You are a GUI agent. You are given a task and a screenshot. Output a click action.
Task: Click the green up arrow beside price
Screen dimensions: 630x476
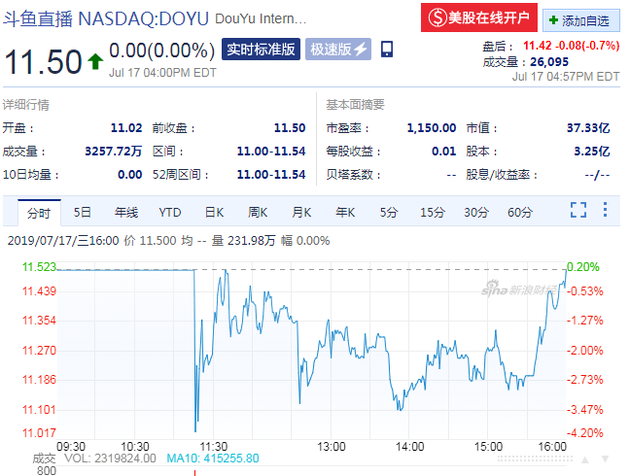point(95,61)
